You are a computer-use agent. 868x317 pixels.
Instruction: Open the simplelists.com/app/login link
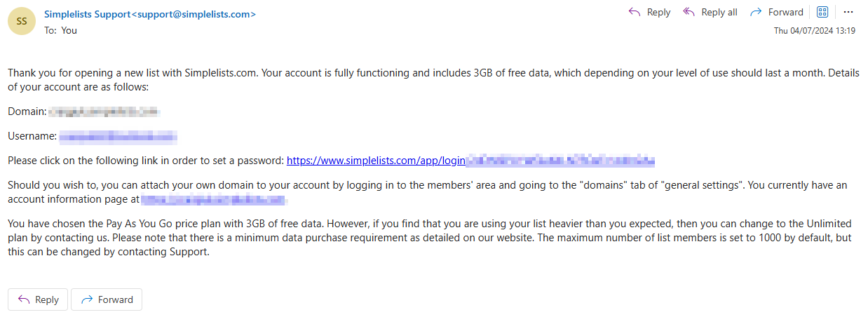(x=377, y=161)
